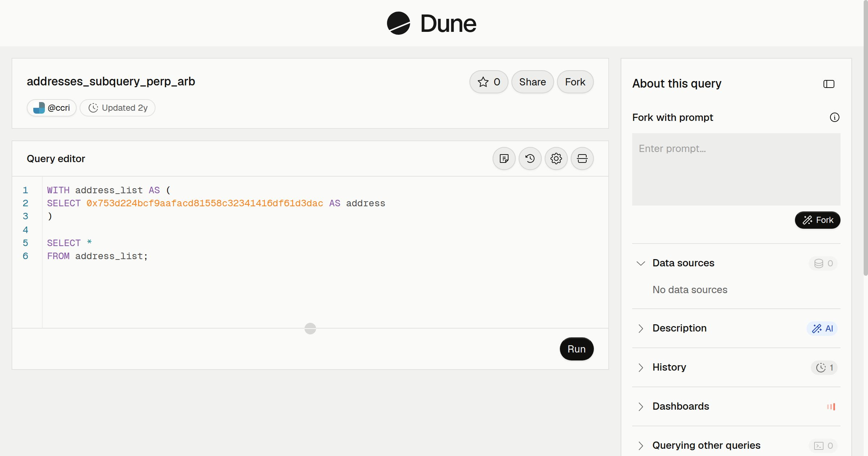Expand the History section

[641, 367]
